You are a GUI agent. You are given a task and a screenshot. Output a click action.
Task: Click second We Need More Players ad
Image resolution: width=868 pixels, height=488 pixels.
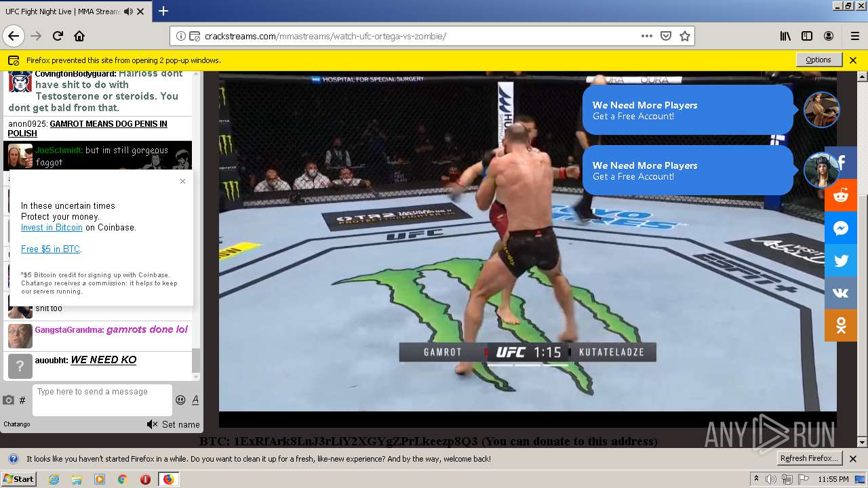pos(688,170)
